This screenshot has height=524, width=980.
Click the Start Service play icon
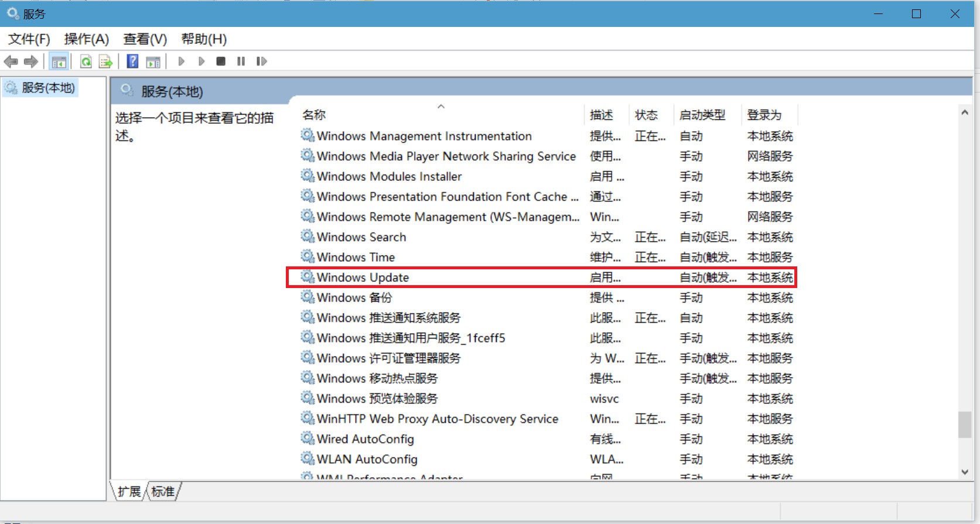point(181,61)
